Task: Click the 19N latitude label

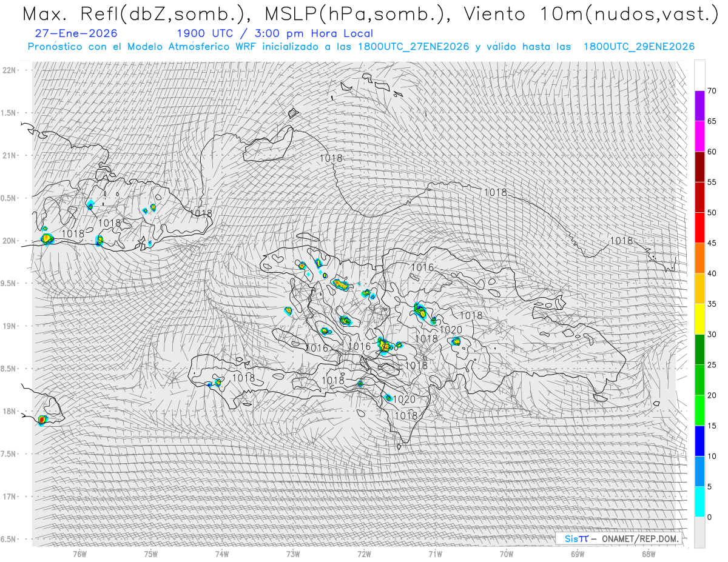Action: (9, 326)
